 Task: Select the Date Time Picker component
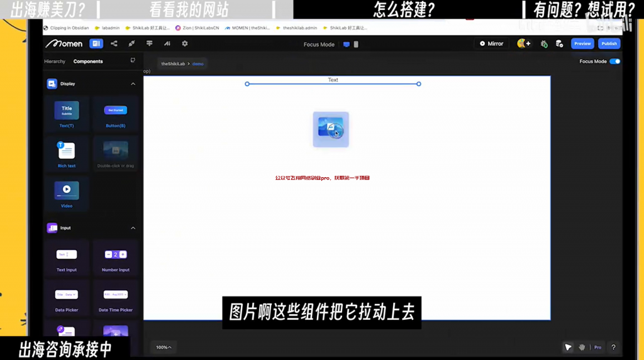click(x=116, y=299)
